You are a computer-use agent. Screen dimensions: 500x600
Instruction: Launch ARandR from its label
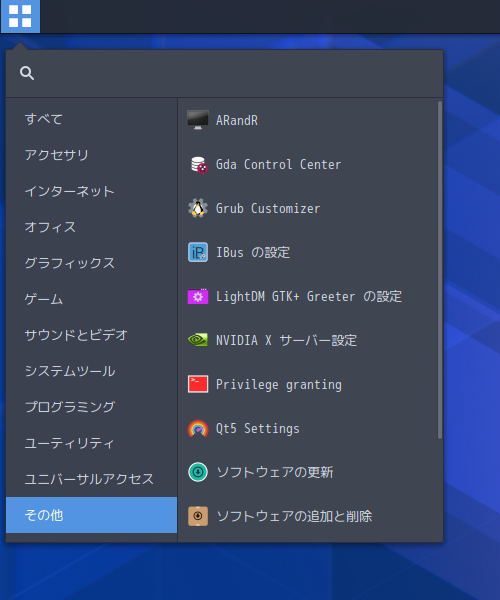(237, 121)
